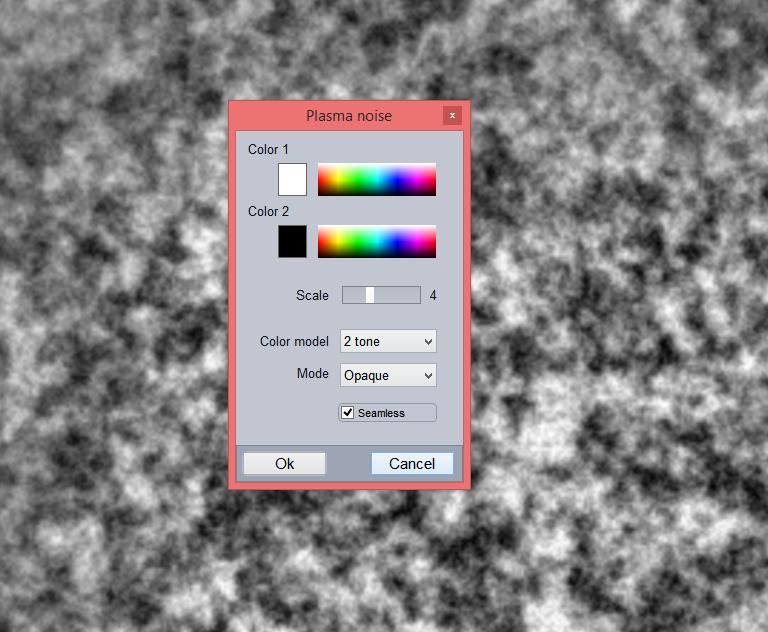Pick red in the Color 1 spectrum
This screenshot has height=632, width=768.
pyautogui.click(x=323, y=178)
